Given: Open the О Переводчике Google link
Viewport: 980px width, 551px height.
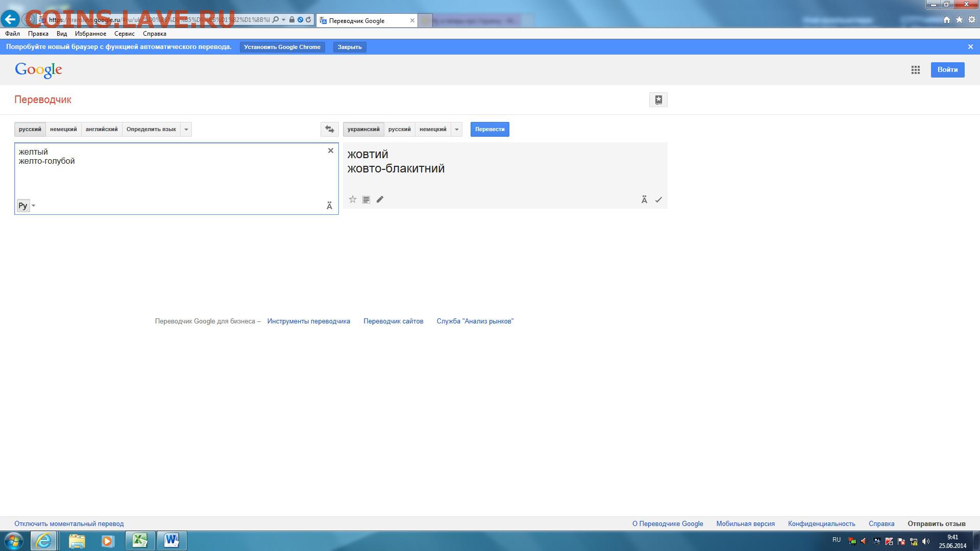Looking at the screenshot, I should coord(668,523).
